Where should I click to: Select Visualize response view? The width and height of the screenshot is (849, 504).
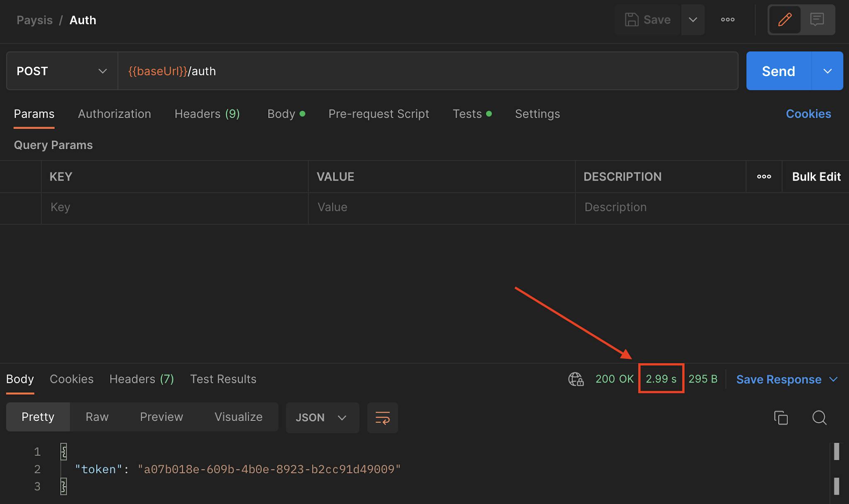click(238, 417)
